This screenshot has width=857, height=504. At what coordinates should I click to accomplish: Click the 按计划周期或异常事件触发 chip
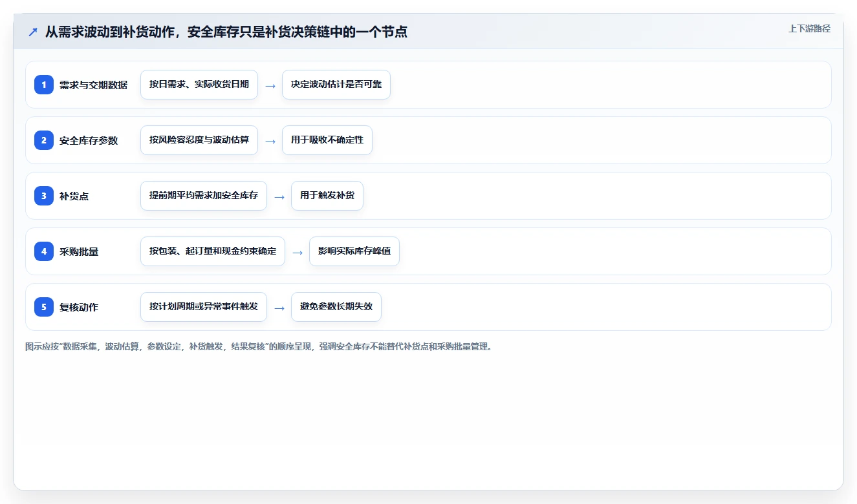point(204,307)
